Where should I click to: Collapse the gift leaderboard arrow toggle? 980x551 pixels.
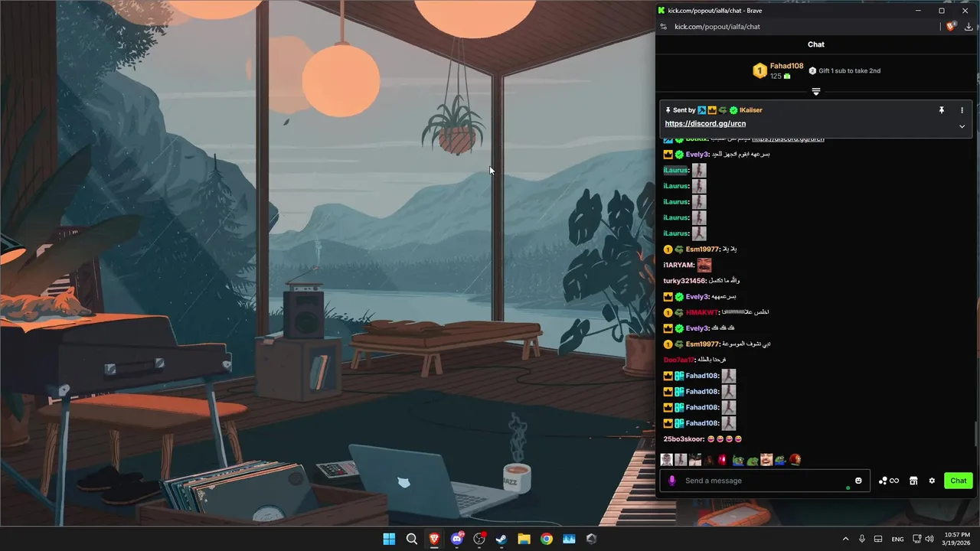[816, 91]
